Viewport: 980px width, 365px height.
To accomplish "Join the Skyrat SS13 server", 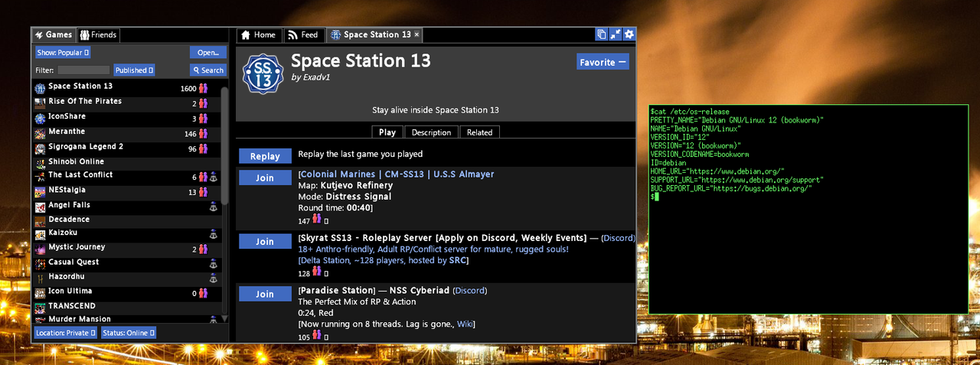I will [265, 241].
